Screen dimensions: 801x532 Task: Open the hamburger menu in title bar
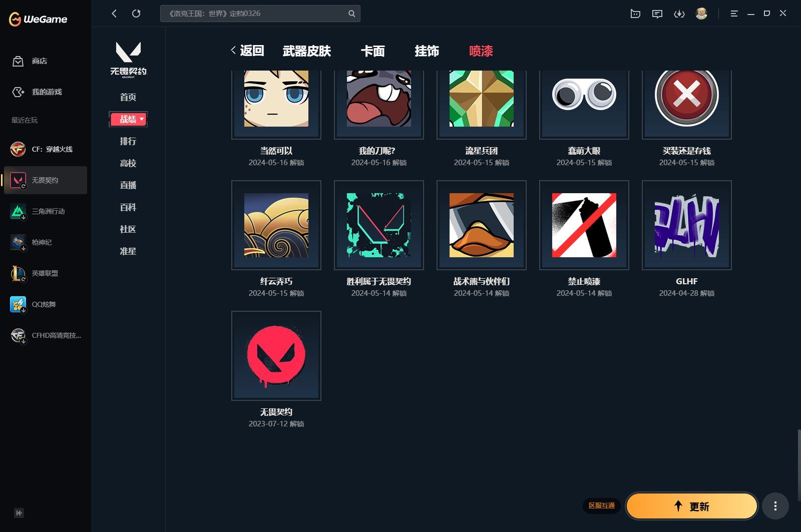pos(734,14)
